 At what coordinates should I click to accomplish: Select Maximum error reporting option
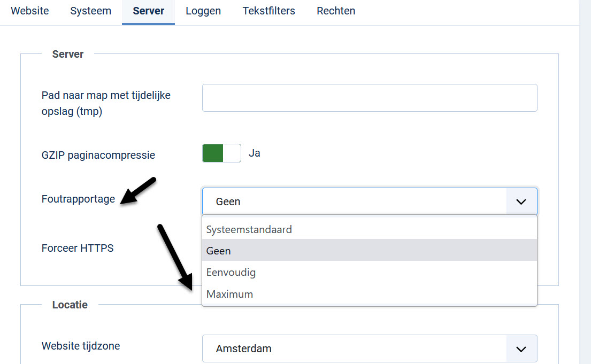point(230,294)
